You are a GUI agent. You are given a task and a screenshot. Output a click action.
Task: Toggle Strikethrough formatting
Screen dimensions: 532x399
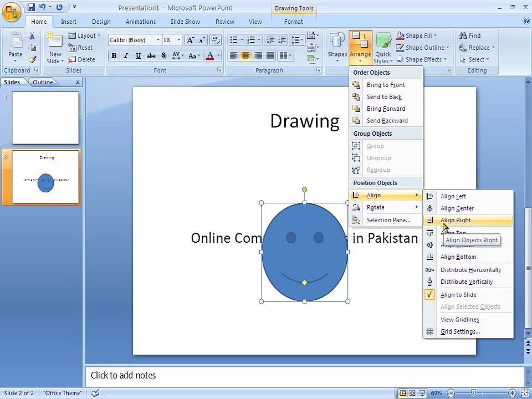tap(151, 55)
